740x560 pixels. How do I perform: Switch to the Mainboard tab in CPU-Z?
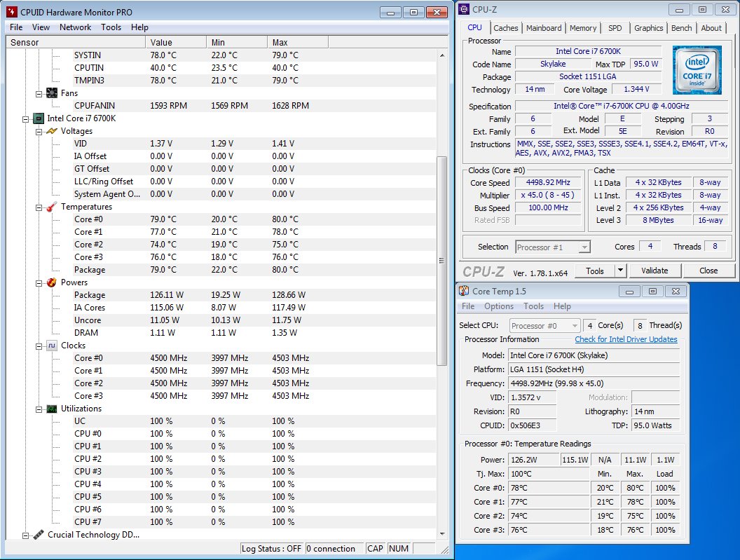pyautogui.click(x=544, y=28)
